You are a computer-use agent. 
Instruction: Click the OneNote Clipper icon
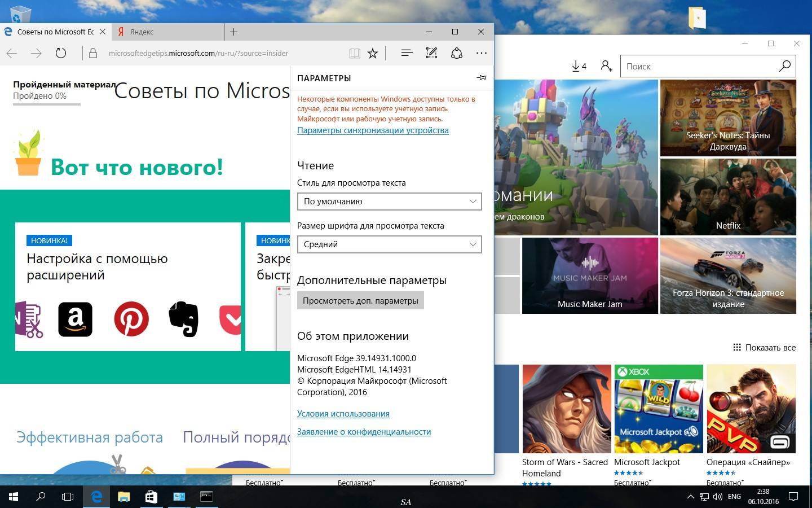29,319
